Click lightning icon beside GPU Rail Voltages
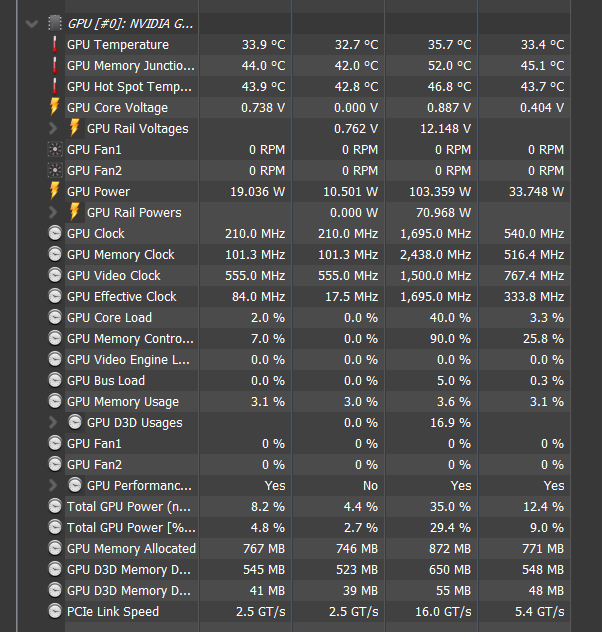602x632 pixels. (x=75, y=128)
